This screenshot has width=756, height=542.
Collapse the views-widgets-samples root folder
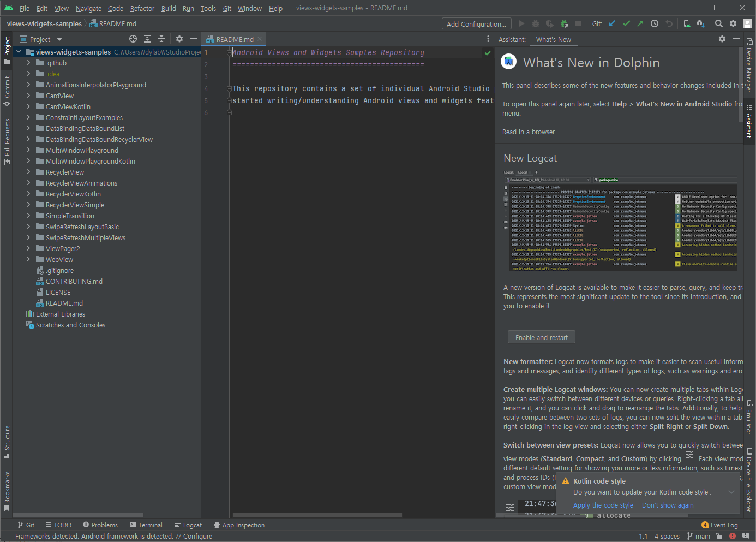tap(19, 52)
